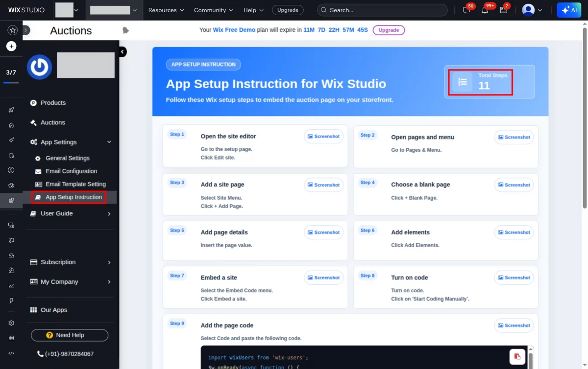Open the Resources dropdown menu

pos(166,10)
